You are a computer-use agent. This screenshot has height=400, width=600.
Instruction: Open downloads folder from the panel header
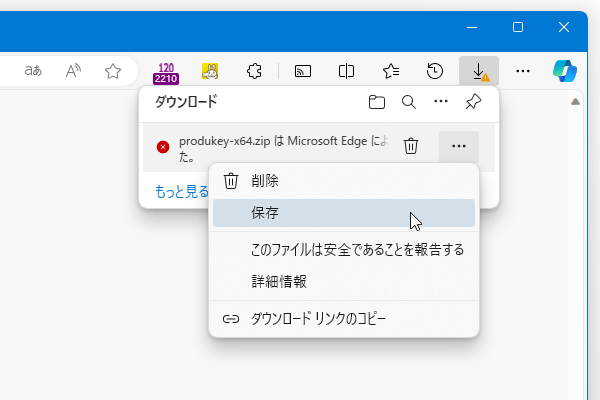(x=377, y=102)
